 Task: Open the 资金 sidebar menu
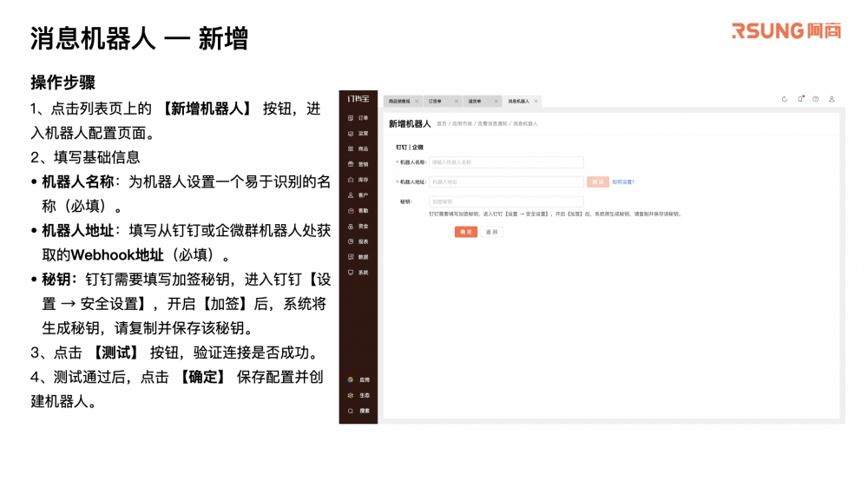pos(358,227)
